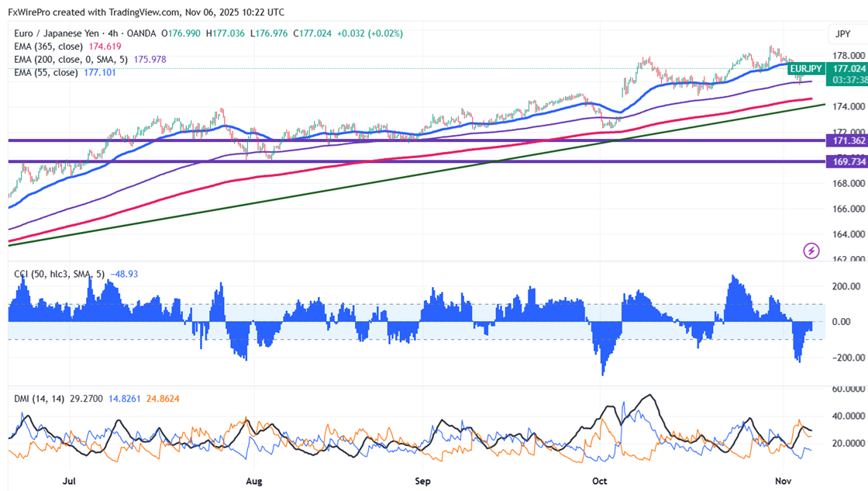Click the Jul label on time axis

pyautogui.click(x=69, y=481)
